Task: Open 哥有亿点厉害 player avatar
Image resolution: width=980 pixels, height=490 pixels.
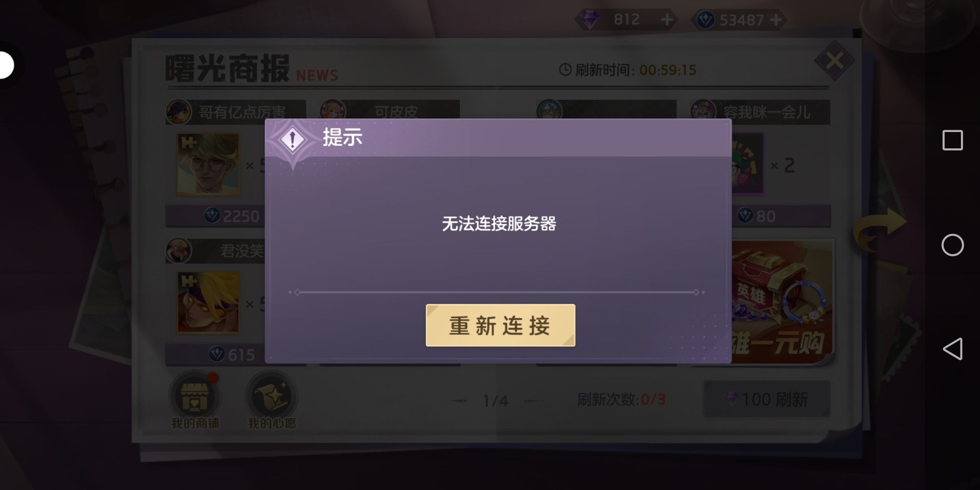Action: tap(179, 112)
